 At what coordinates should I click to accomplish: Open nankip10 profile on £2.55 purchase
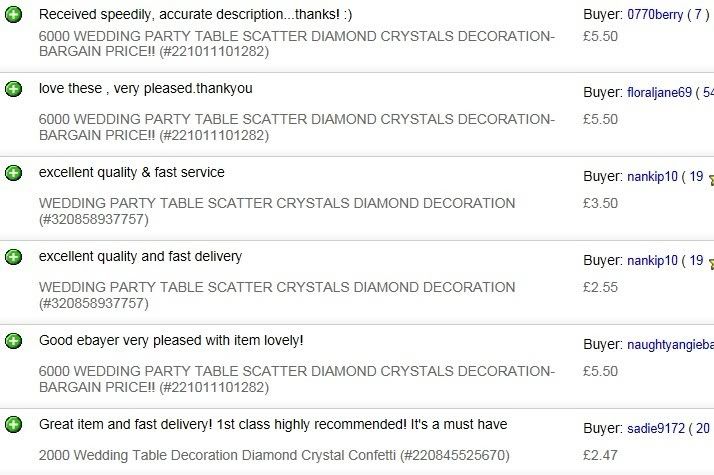[652, 260]
